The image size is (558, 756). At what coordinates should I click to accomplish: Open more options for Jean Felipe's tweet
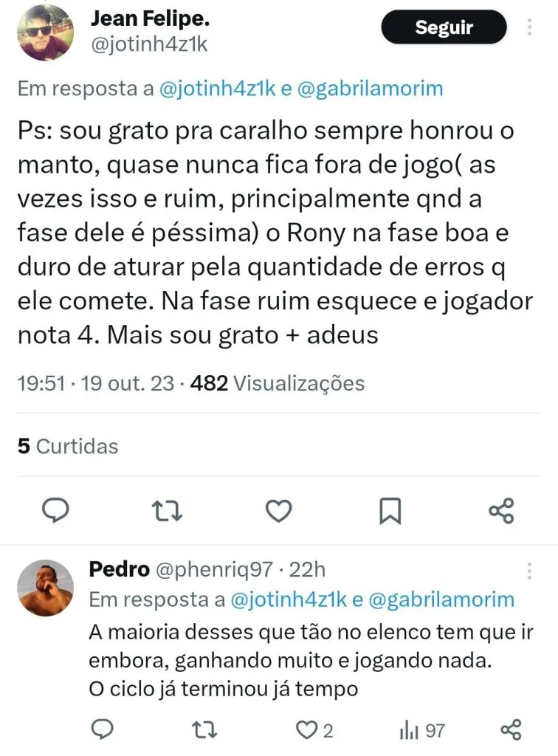coord(529,28)
